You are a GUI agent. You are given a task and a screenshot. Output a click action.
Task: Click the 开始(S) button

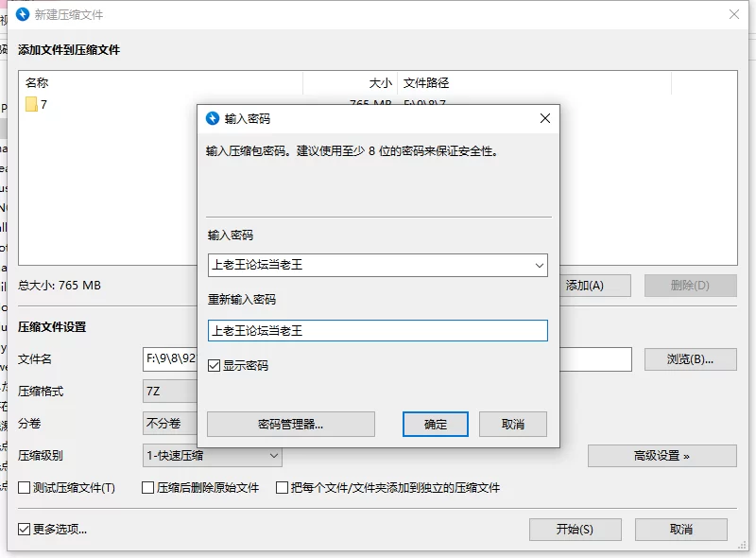point(576,530)
